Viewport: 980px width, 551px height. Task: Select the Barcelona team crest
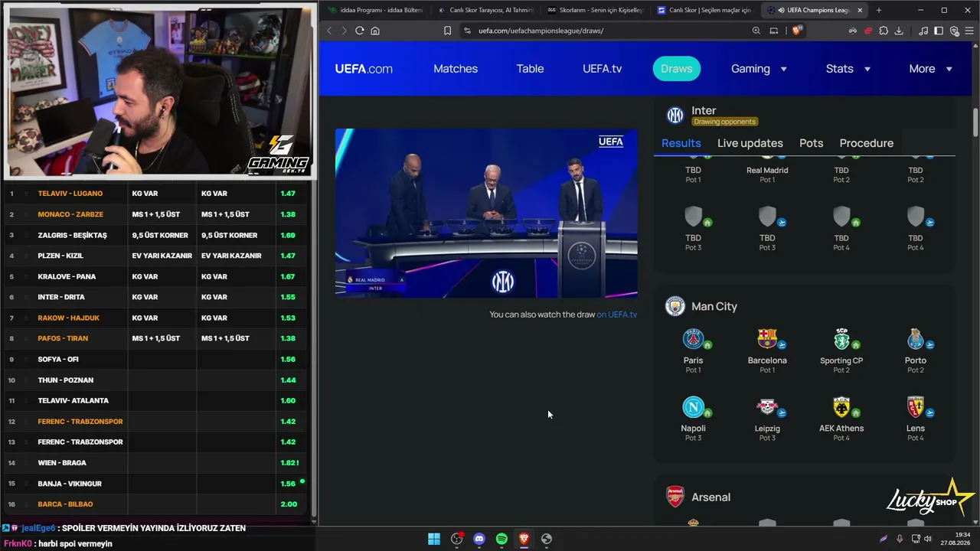tap(767, 339)
